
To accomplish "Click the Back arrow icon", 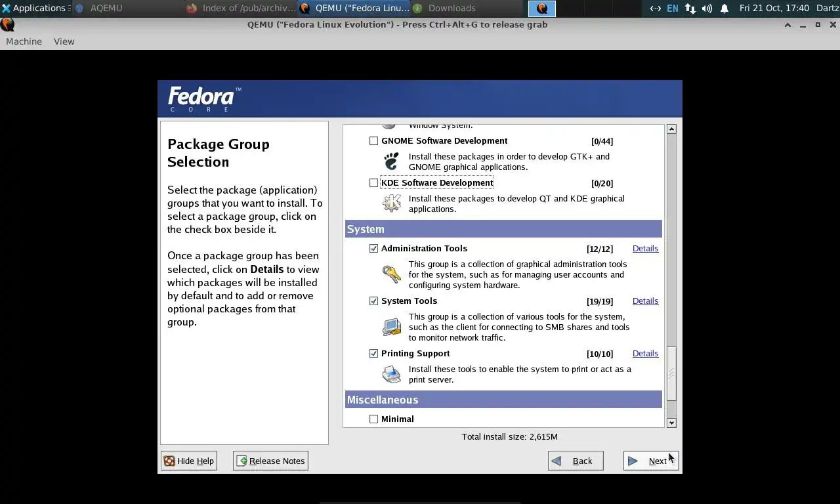I will click(556, 461).
